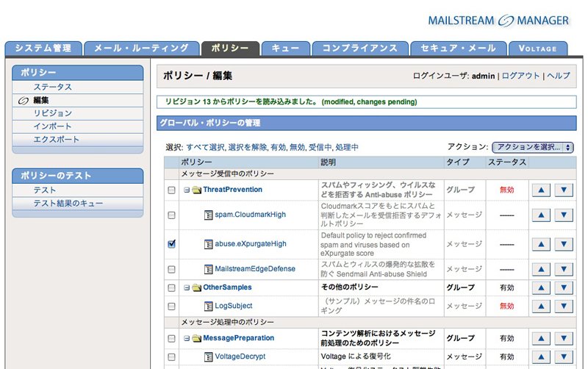
Task: Click the ThreatPrevention folder icon
Action: click(x=196, y=190)
